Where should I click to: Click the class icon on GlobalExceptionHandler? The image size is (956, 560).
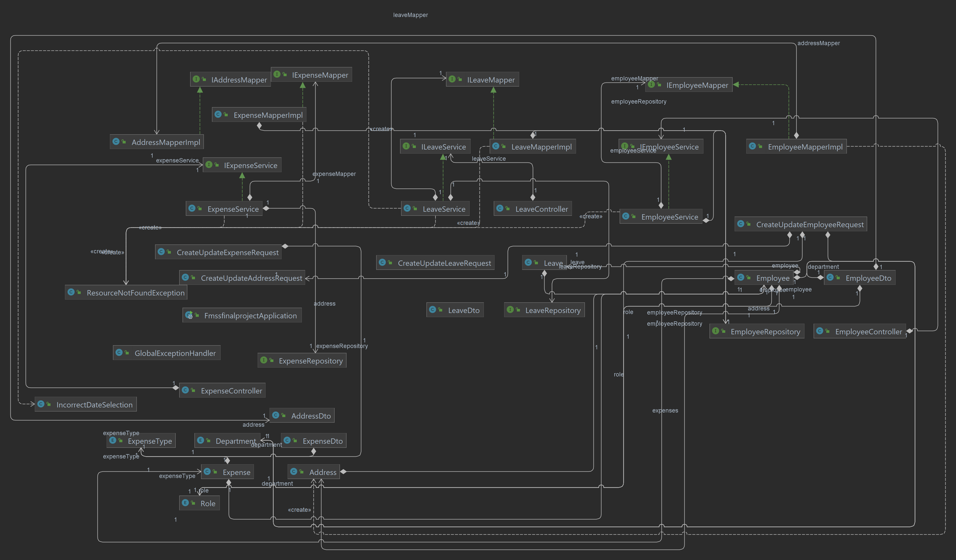119,353
